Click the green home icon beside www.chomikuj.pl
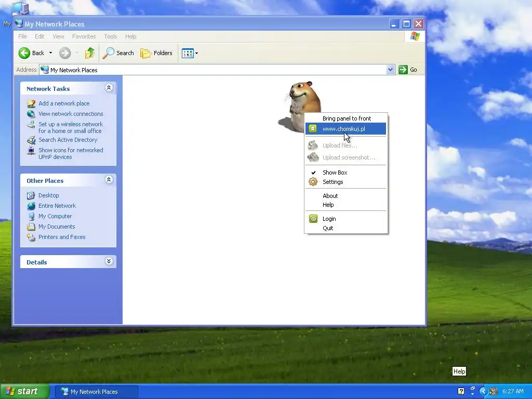 tap(313, 129)
